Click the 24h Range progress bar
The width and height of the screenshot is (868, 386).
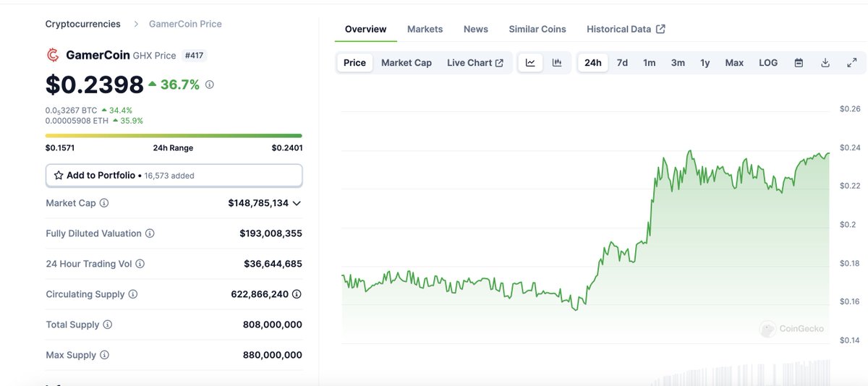174,135
